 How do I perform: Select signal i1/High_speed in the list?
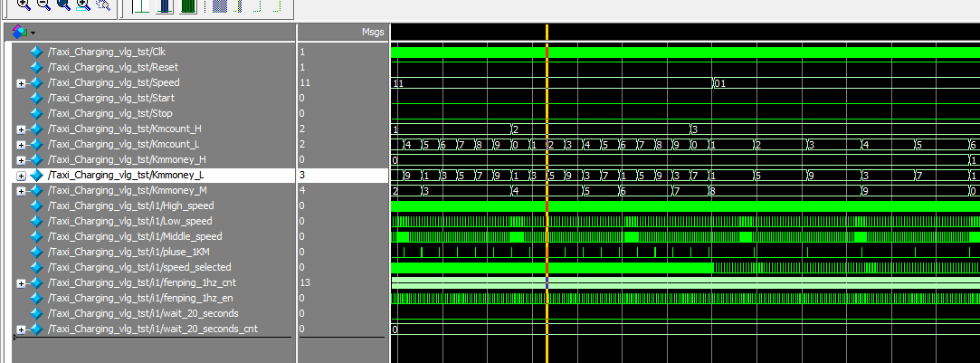[130, 205]
